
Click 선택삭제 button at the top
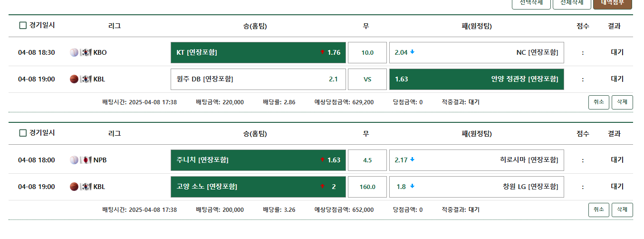click(531, 3)
